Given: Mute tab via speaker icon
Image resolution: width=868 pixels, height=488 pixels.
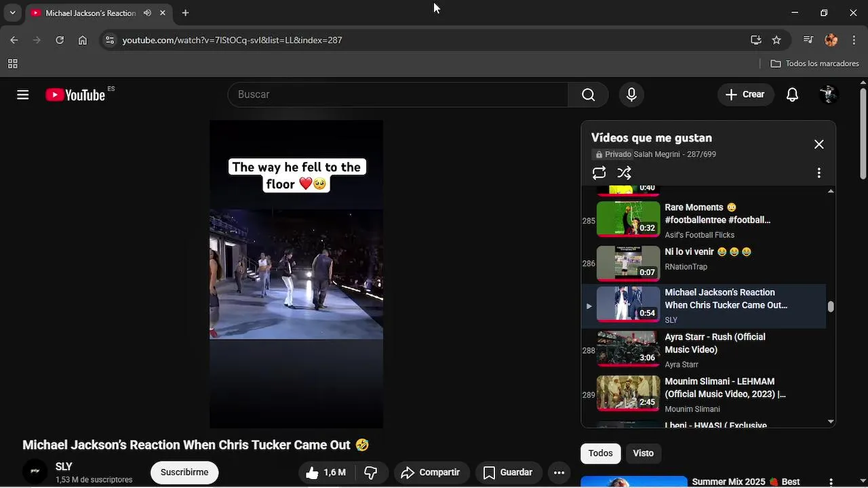Looking at the screenshot, I should [147, 13].
